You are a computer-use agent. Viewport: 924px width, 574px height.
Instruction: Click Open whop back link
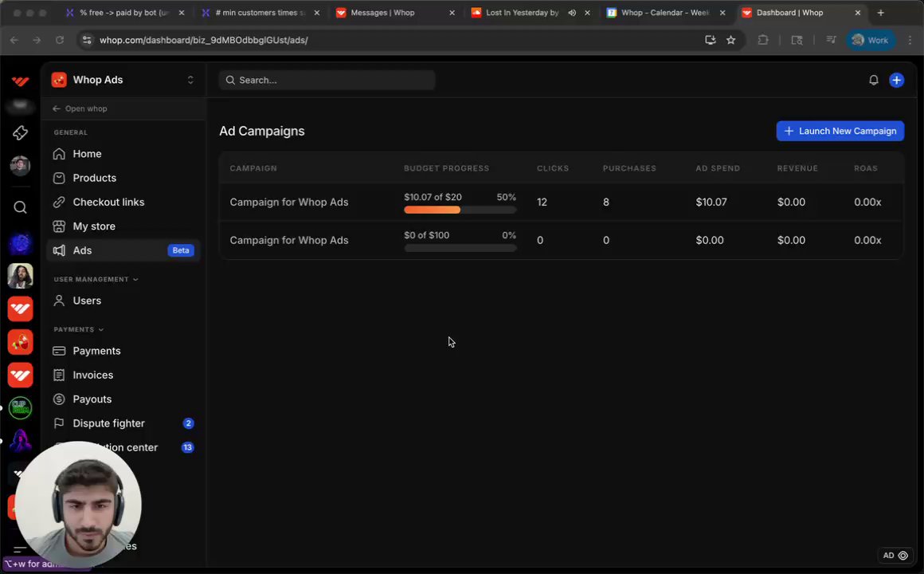click(x=80, y=108)
